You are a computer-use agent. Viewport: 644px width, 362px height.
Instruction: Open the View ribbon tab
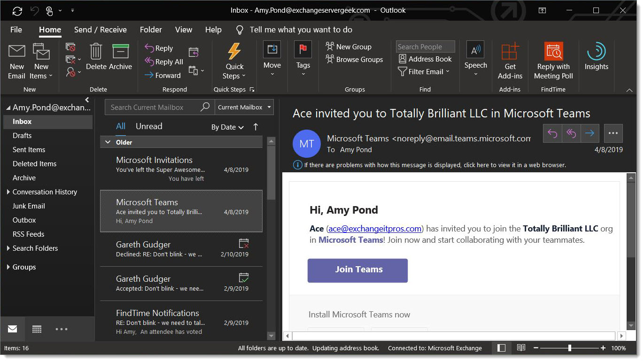[x=184, y=30]
